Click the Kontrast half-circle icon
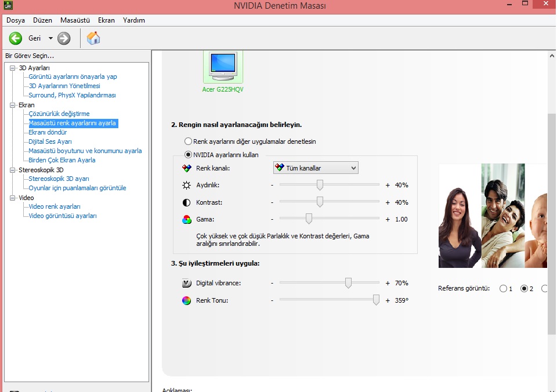 (186, 202)
